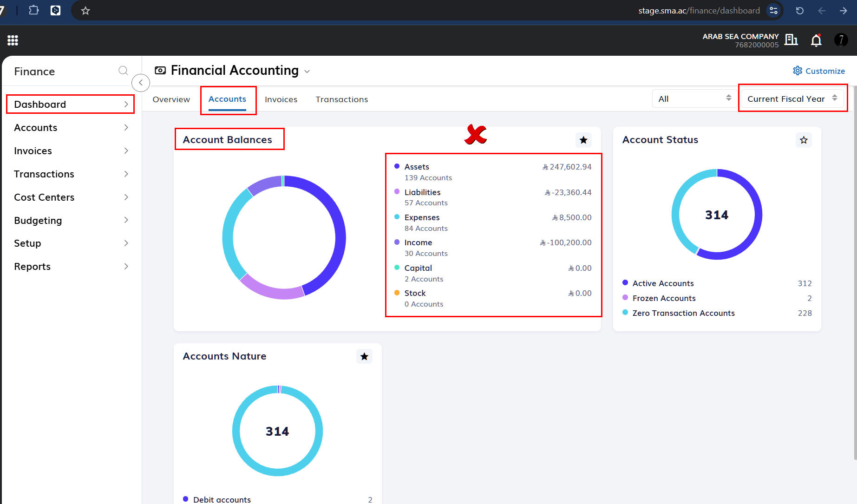
Task: Click the Income balance -100,200.00
Action: (566, 242)
